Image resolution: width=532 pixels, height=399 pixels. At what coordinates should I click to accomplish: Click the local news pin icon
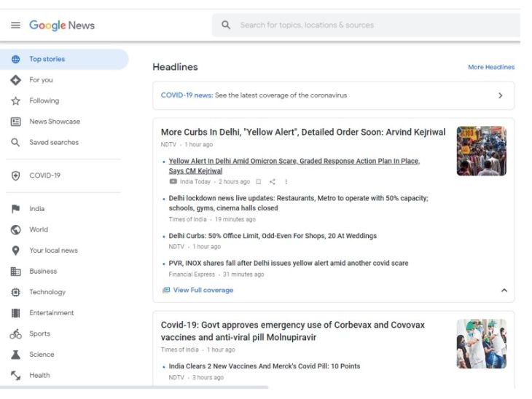pyautogui.click(x=15, y=250)
